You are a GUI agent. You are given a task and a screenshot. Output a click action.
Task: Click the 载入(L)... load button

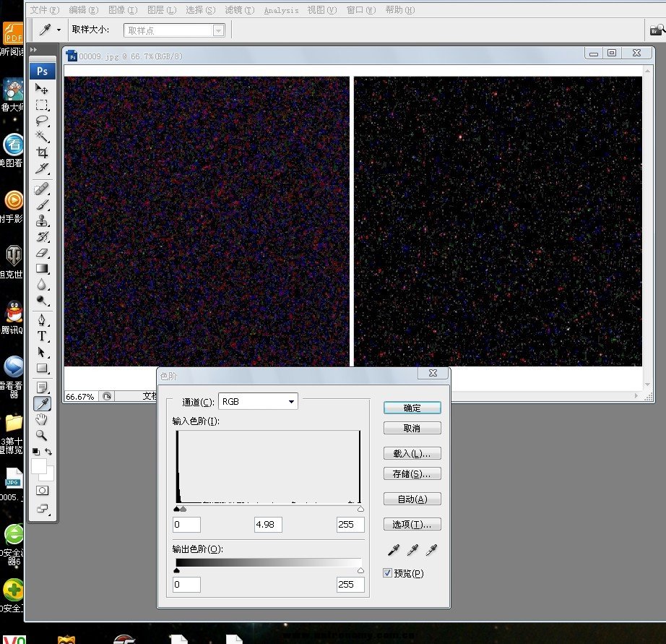click(x=412, y=453)
